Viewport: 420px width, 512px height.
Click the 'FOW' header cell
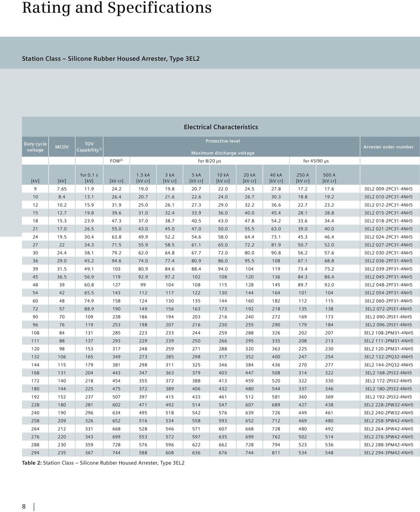pyautogui.click(x=116, y=160)
